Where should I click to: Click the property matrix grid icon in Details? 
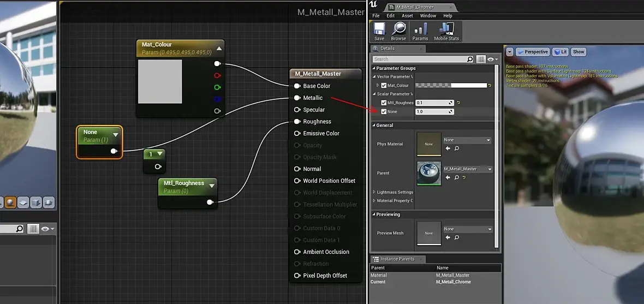point(480,59)
